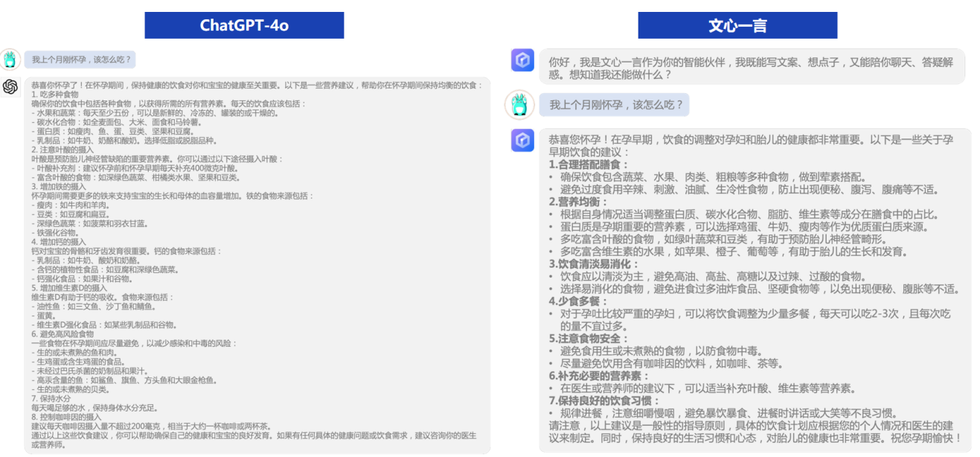This screenshot has width=980, height=457.
Task: Click the line '生的或未煮熟的贝类'
Action: pyautogui.click(x=71, y=389)
